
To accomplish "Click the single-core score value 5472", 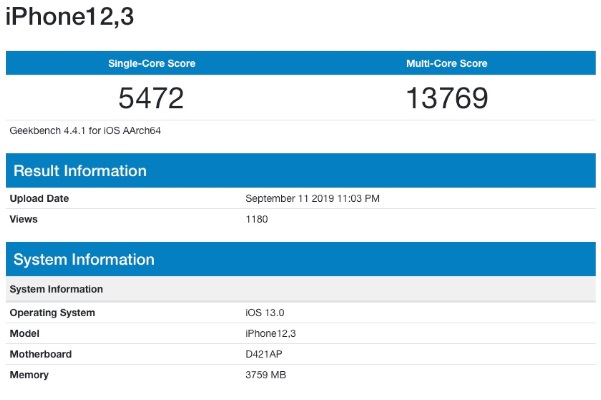I will 151,98.
